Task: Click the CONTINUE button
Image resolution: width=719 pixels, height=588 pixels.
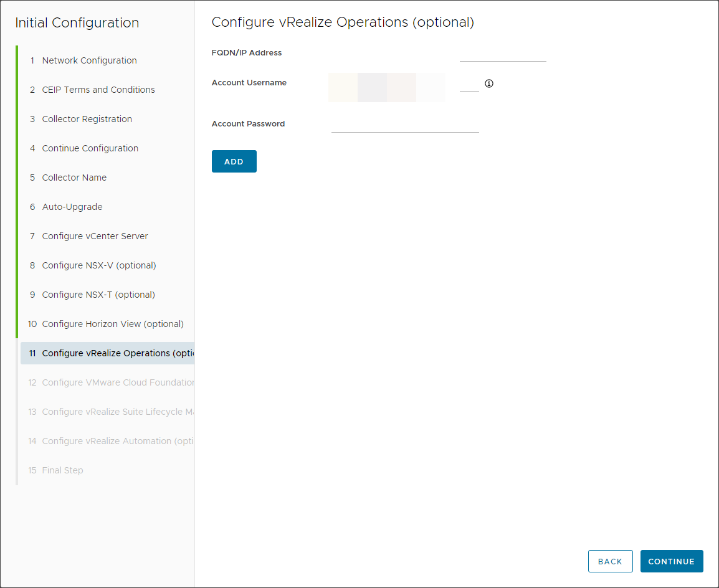Action: point(671,561)
